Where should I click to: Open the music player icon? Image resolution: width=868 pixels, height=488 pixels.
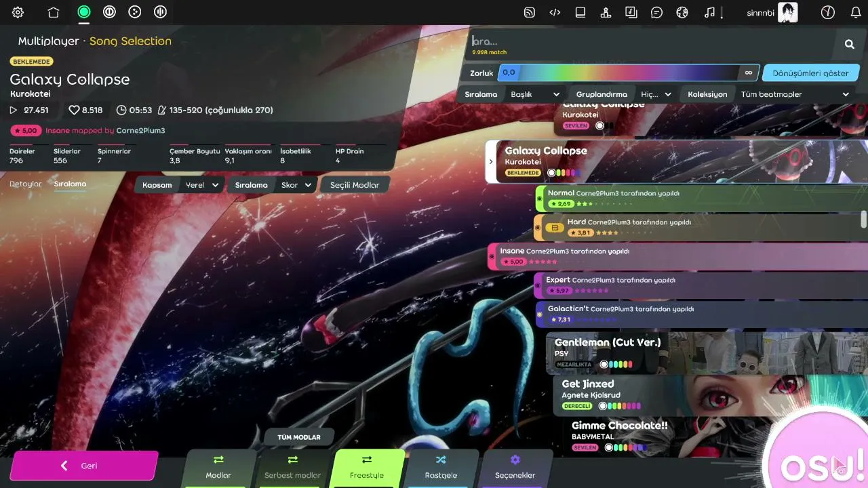[x=709, y=12]
